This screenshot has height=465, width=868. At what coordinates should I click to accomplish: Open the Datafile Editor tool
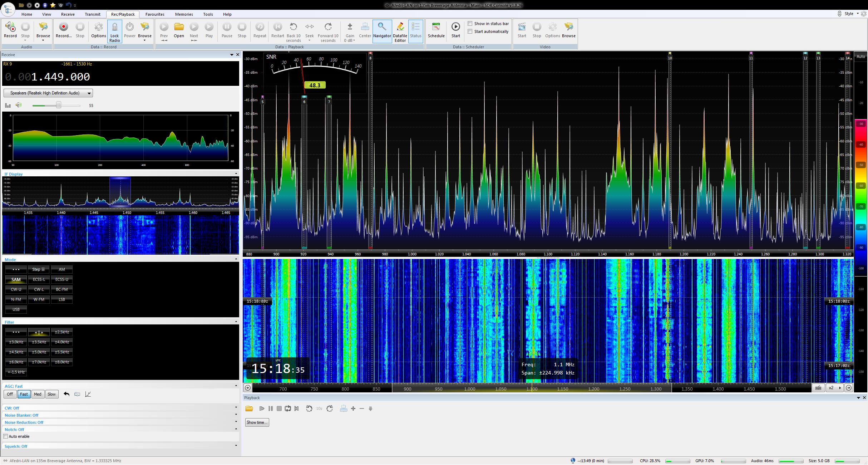[400, 28]
